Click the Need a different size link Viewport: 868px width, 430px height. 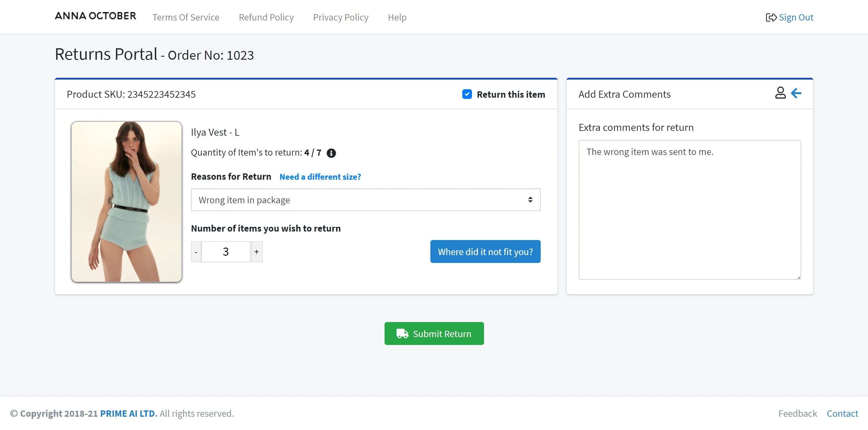[x=320, y=177]
